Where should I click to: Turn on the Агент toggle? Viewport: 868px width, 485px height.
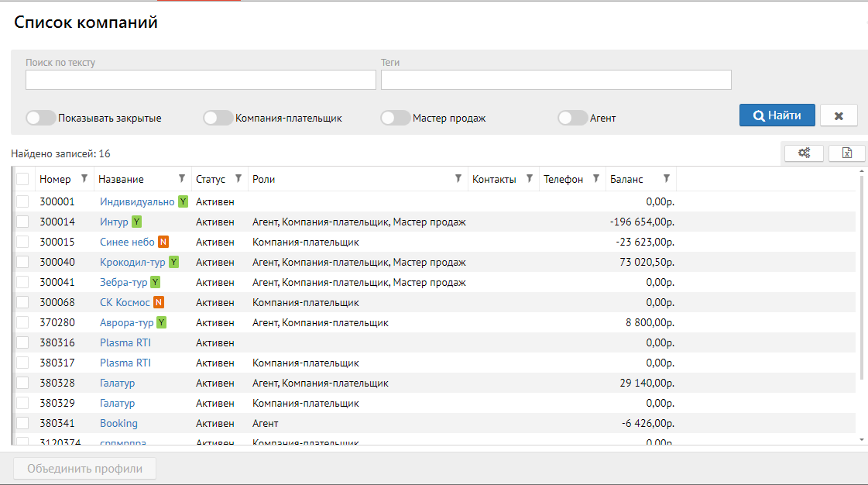tap(573, 119)
